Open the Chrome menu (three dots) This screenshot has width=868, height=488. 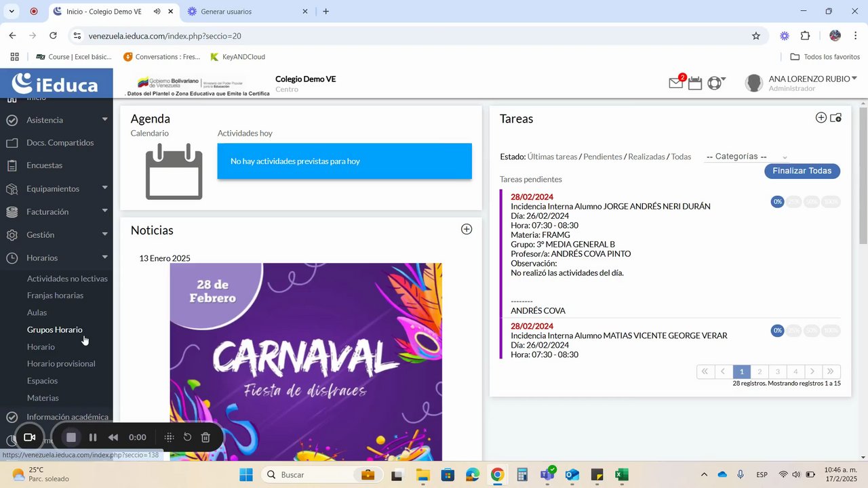click(x=856, y=36)
